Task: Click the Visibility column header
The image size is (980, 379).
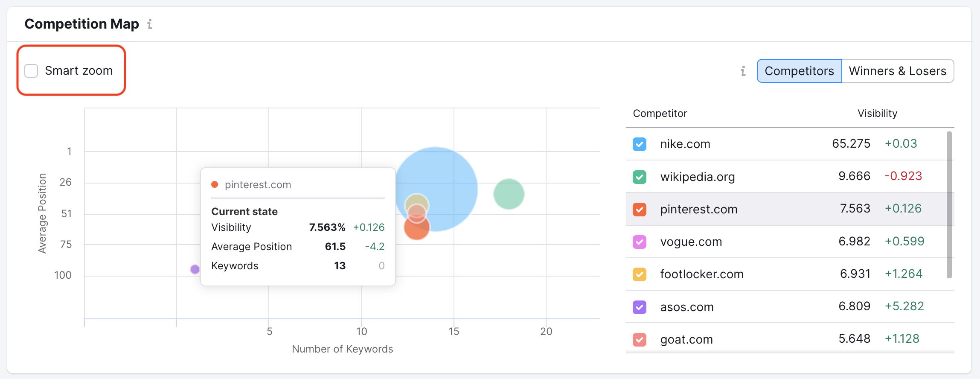Action: [877, 114]
